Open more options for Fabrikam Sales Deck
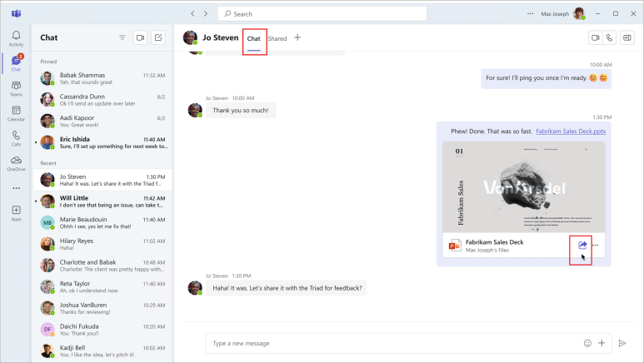This screenshot has width=644, height=363. [x=595, y=245]
